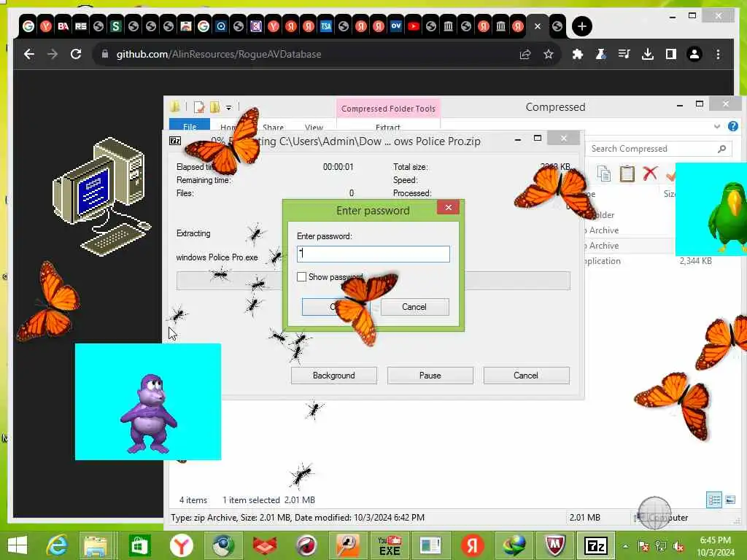Click the New Folder quick access icon

pyautogui.click(x=215, y=107)
